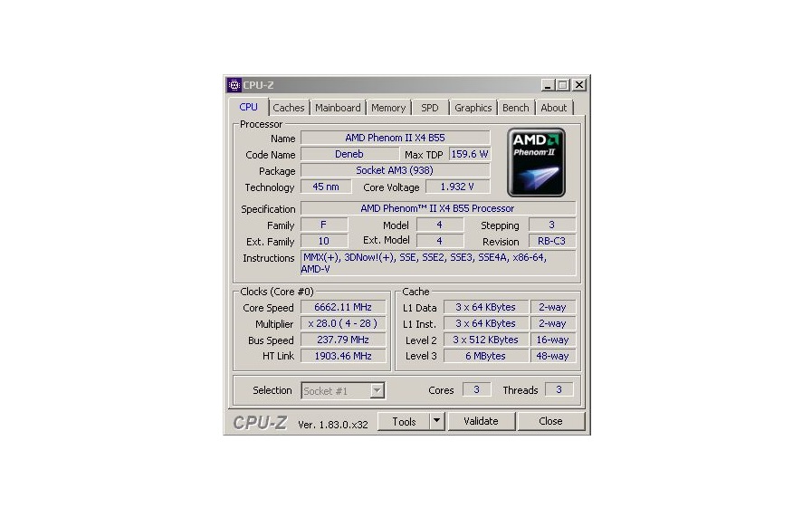
Task: Click the Cores count value
Action: pos(476,389)
